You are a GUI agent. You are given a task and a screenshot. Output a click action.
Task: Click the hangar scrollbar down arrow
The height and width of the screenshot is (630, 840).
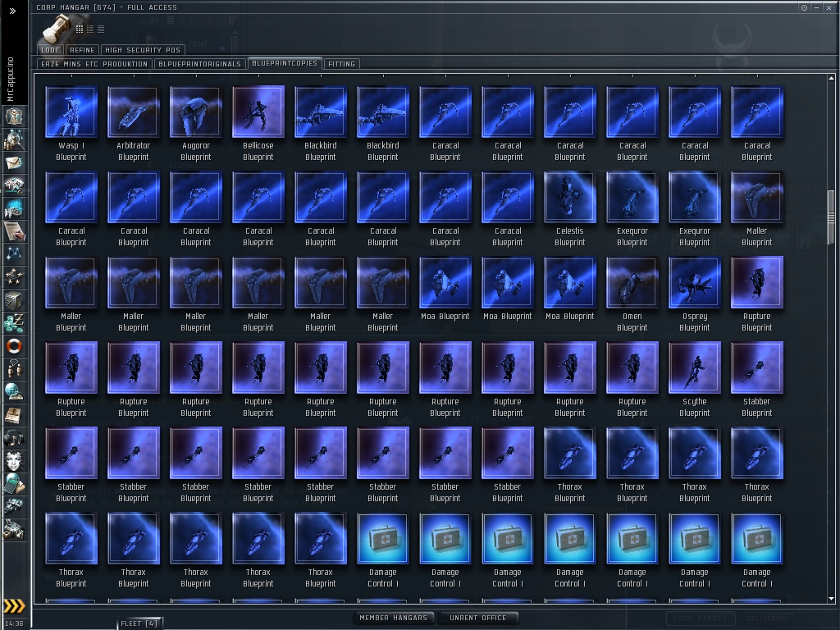click(832, 599)
